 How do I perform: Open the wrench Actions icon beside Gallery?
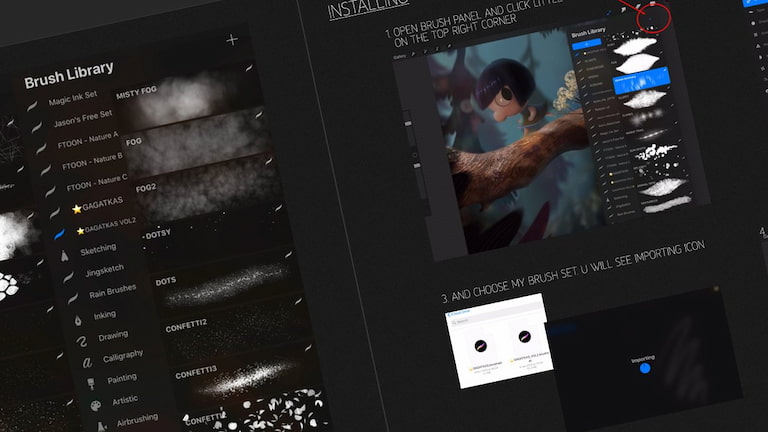click(x=413, y=54)
